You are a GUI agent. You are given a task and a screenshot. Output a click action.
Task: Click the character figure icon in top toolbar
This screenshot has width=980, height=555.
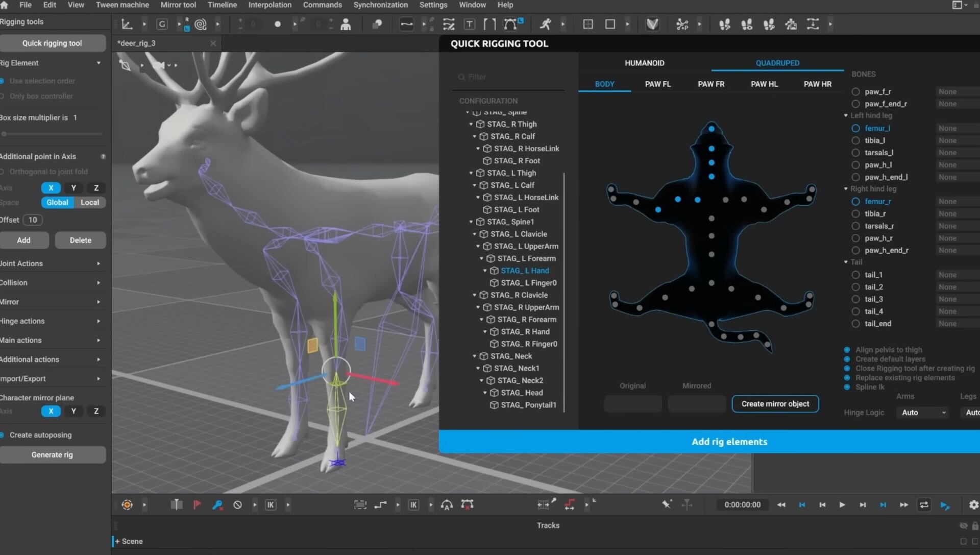[x=346, y=24]
